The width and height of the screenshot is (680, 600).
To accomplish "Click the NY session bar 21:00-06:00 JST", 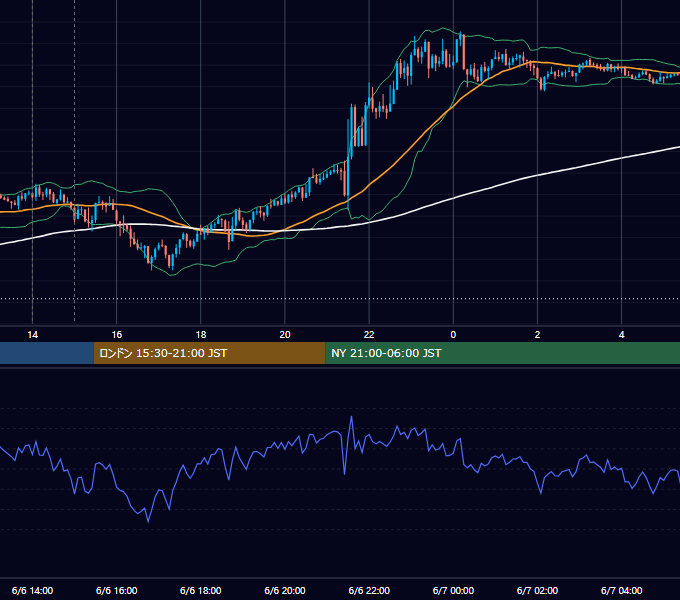I will (x=503, y=353).
